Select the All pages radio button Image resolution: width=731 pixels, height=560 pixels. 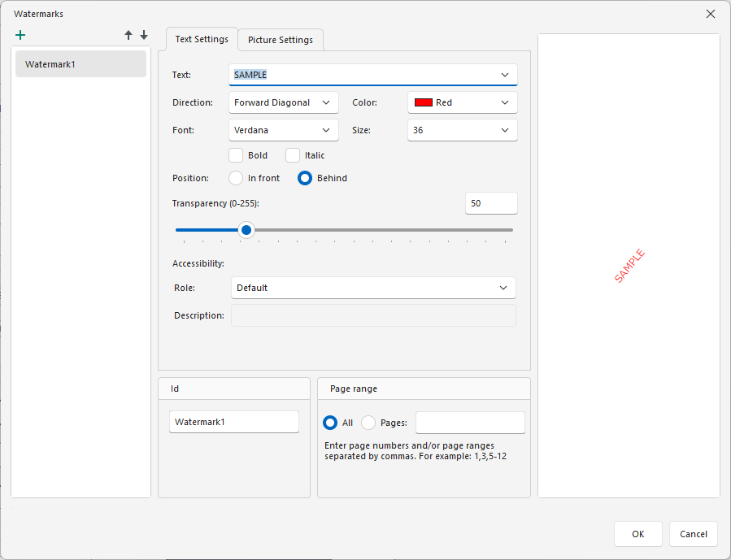pyautogui.click(x=329, y=422)
